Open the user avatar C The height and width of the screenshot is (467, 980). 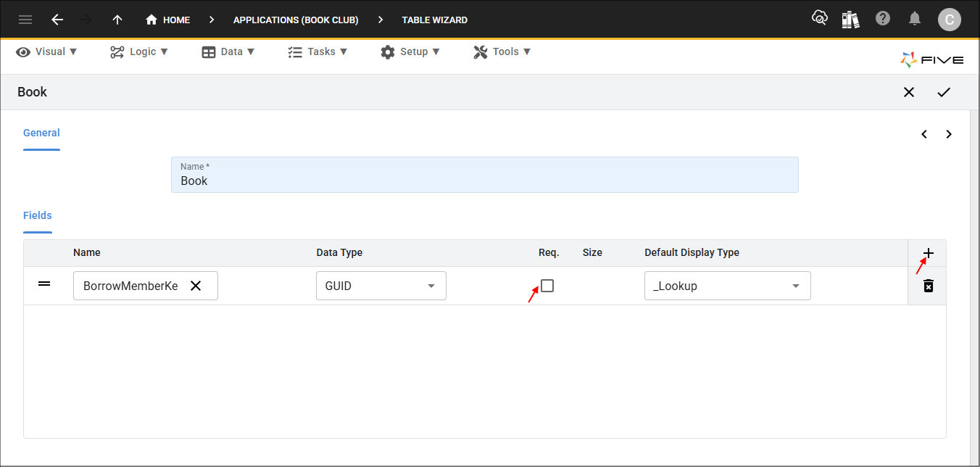950,20
